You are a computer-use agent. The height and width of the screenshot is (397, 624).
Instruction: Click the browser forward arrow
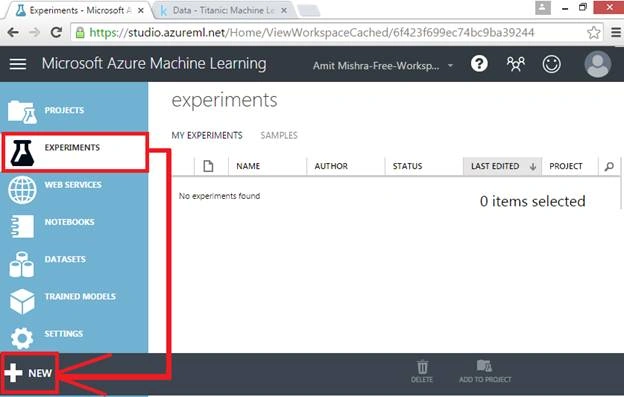pyautogui.click(x=35, y=32)
